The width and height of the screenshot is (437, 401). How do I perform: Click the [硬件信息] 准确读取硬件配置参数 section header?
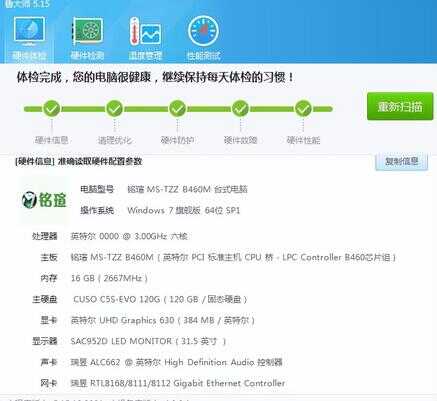tap(79, 162)
